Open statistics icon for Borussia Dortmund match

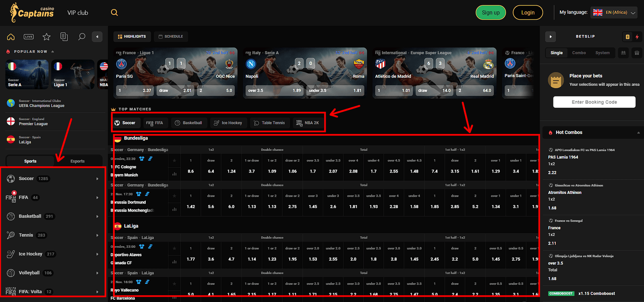174,209
